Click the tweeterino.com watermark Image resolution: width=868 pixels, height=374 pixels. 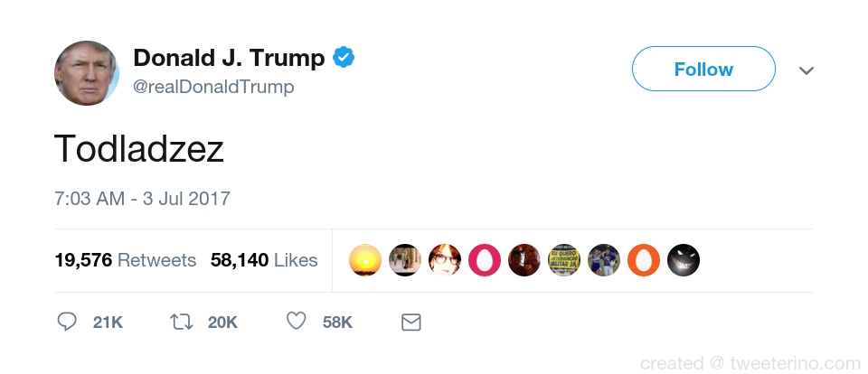(750, 363)
